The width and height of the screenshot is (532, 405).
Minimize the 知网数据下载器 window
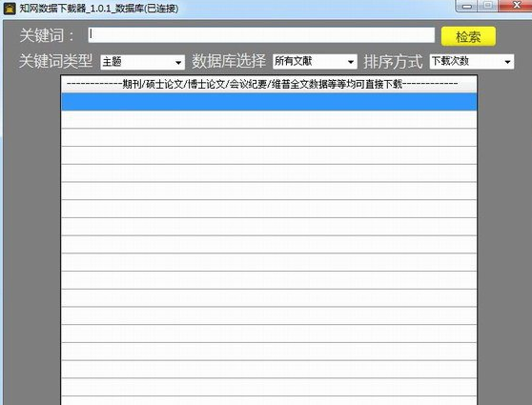click(467, 6)
